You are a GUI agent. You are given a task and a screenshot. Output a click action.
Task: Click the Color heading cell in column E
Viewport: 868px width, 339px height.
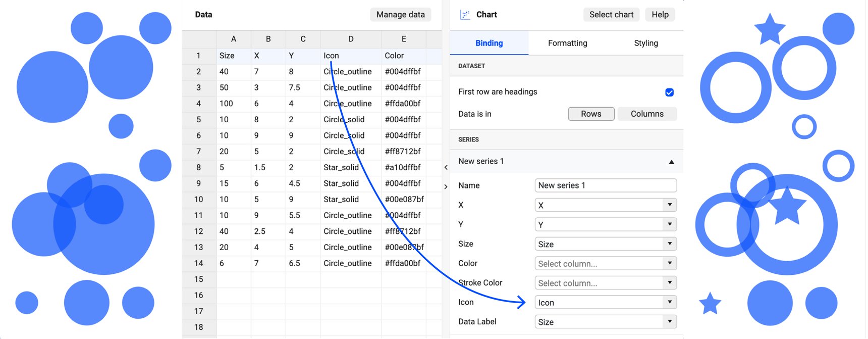tap(404, 56)
